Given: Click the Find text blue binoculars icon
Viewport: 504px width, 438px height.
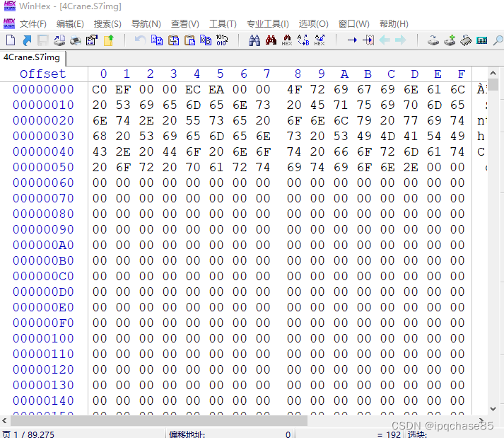Looking at the screenshot, I should pyautogui.click(x=254, y=40).
